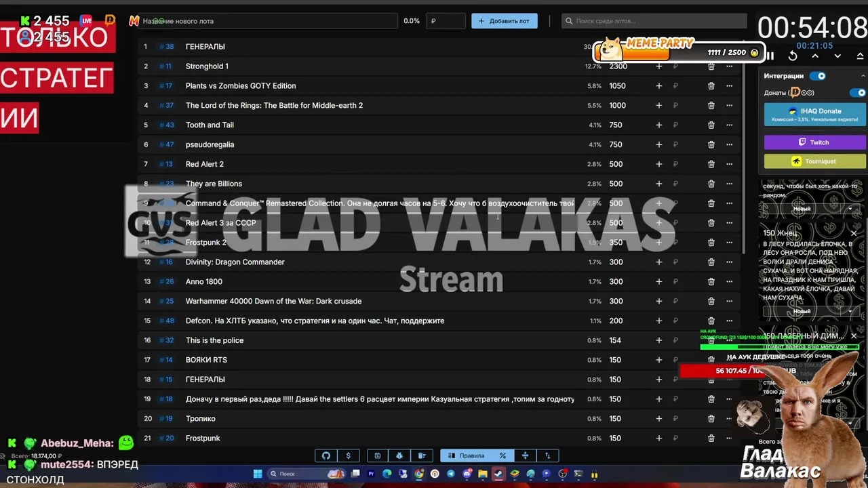Viewport: 868px width, 488px height.
Task: Click the dollar sign toolbar icon
Action: [349, 455]
